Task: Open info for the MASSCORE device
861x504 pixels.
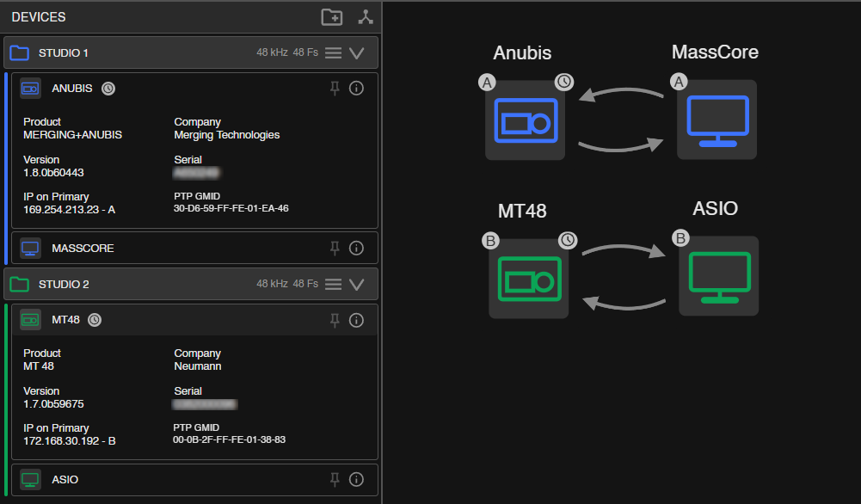Action: tap(356, 249)
